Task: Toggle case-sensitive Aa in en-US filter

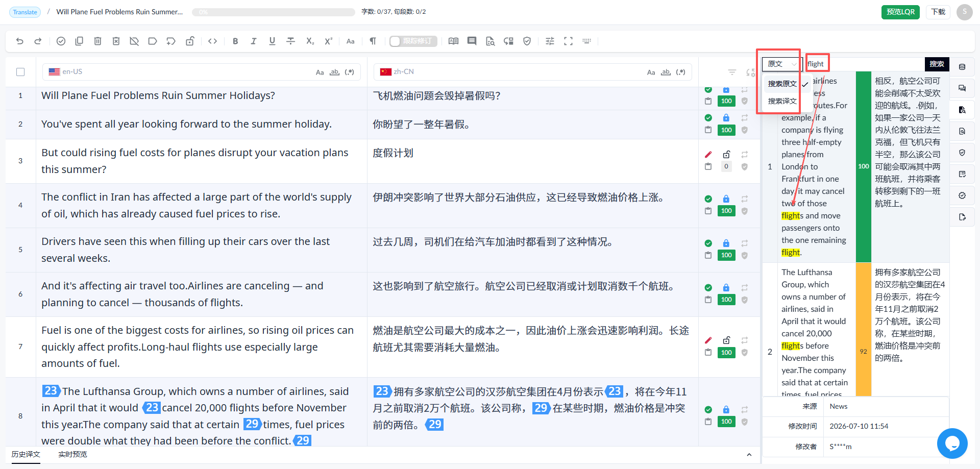Action: 320,72
